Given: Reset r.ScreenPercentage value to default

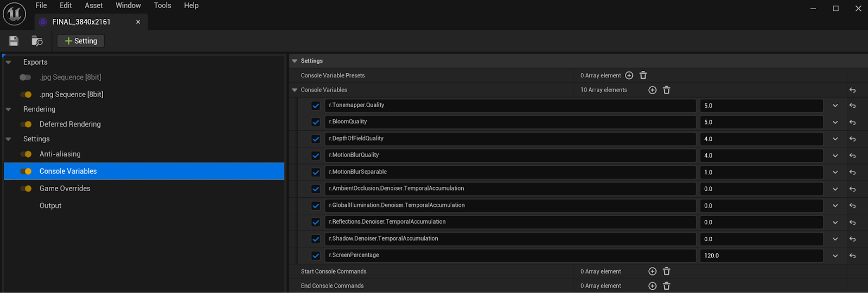Looking at the screenshot, I should pos(852,256).
